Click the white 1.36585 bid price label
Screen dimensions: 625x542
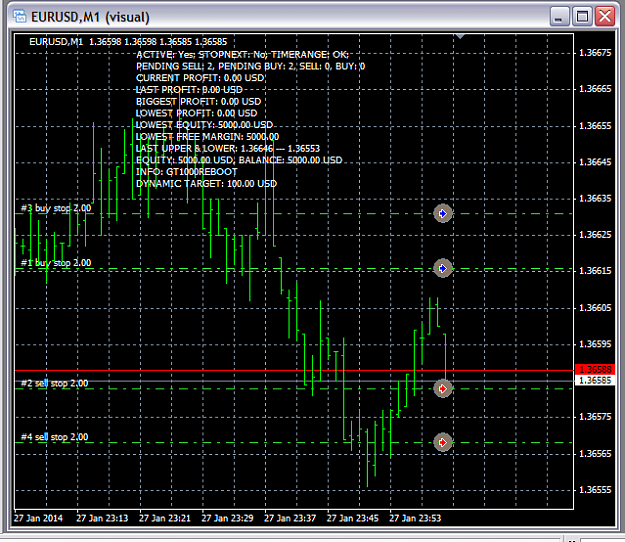pyautogui.click(x=595, y=380)
